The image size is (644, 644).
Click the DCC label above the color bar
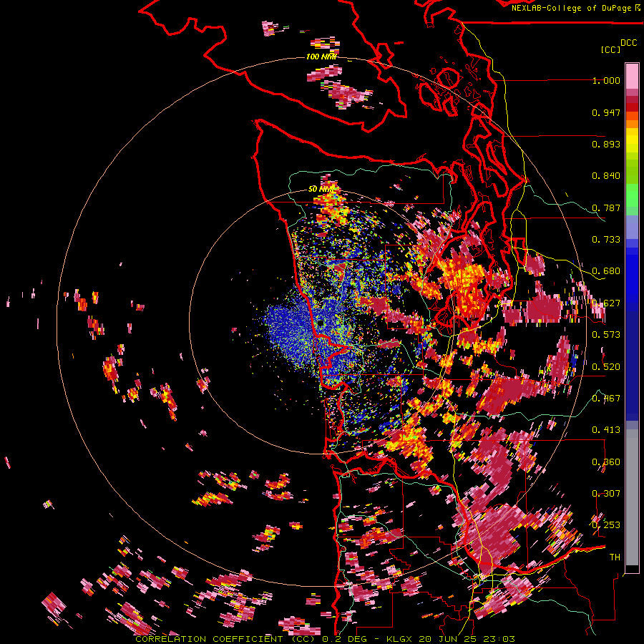pyautogui.click(x=628, y=43)
